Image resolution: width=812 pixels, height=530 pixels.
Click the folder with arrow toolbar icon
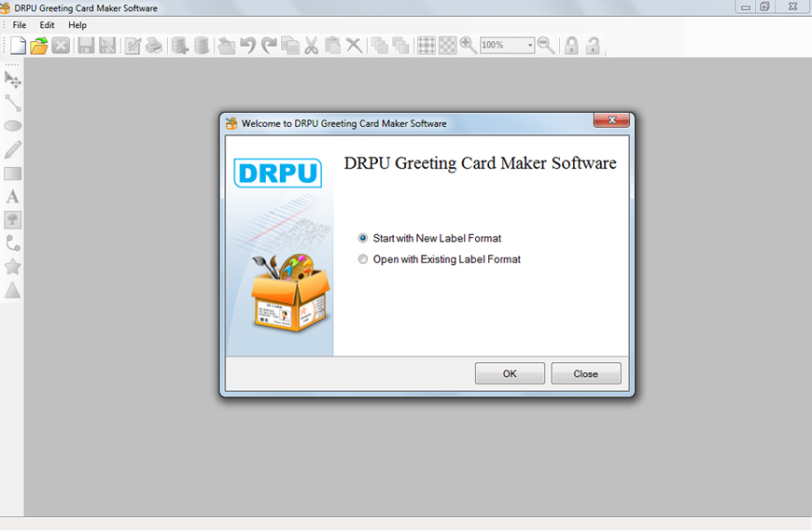pos(226,46)
